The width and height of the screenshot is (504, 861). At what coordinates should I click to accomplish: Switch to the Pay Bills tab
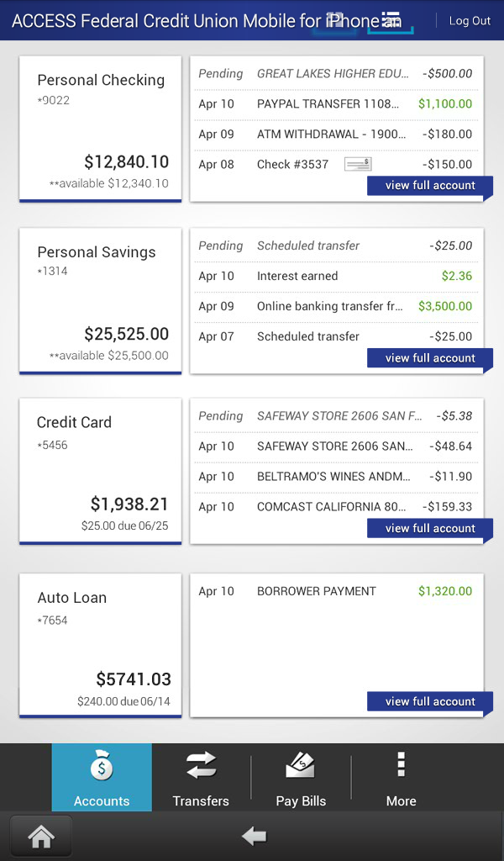coord(301,777)
